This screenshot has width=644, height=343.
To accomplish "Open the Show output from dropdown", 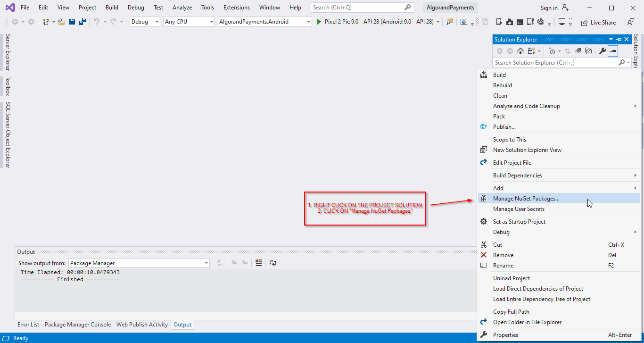I will click(139, 263).
